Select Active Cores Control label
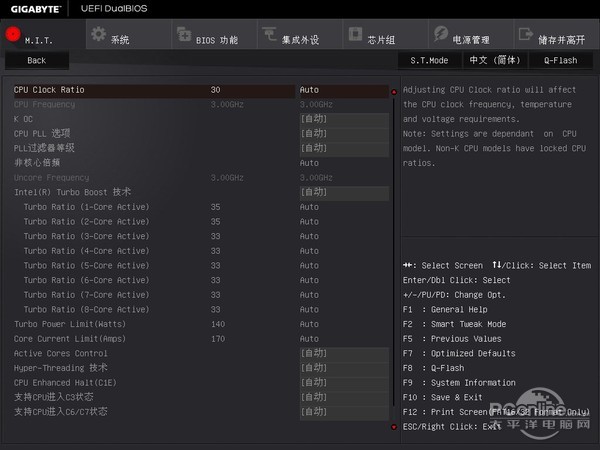The height and width of the screenshot is (450, 600). 60,354
